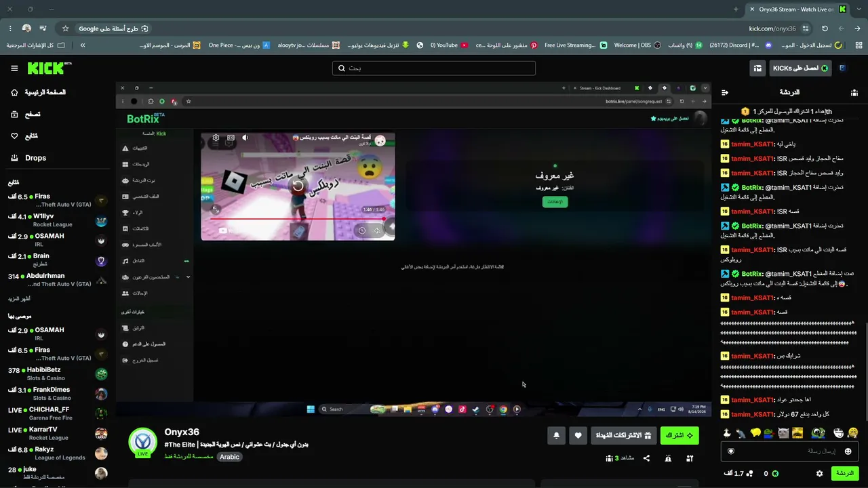Pick the yellow duck emote
The image size is (868, 488).
[x=756, y=433]
